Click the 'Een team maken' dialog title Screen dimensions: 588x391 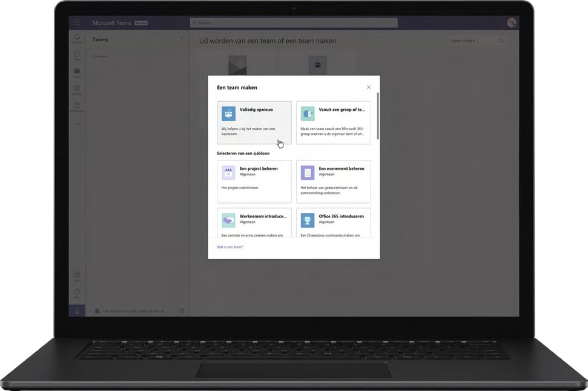tap(237, 87)
